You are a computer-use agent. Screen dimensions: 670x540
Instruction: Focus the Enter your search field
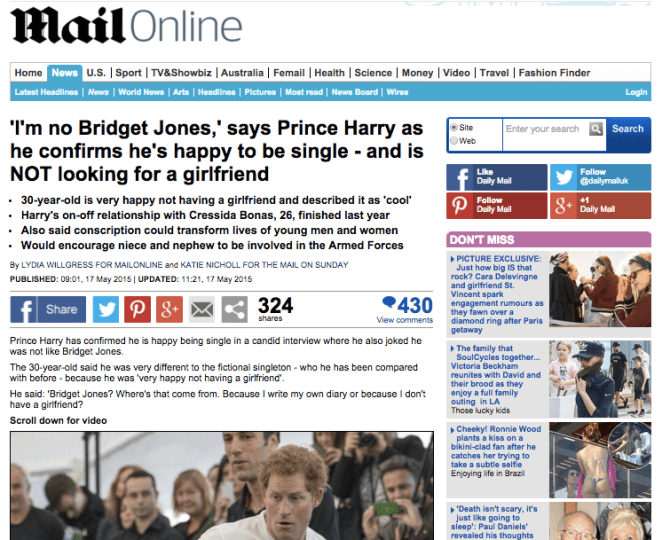547,129
